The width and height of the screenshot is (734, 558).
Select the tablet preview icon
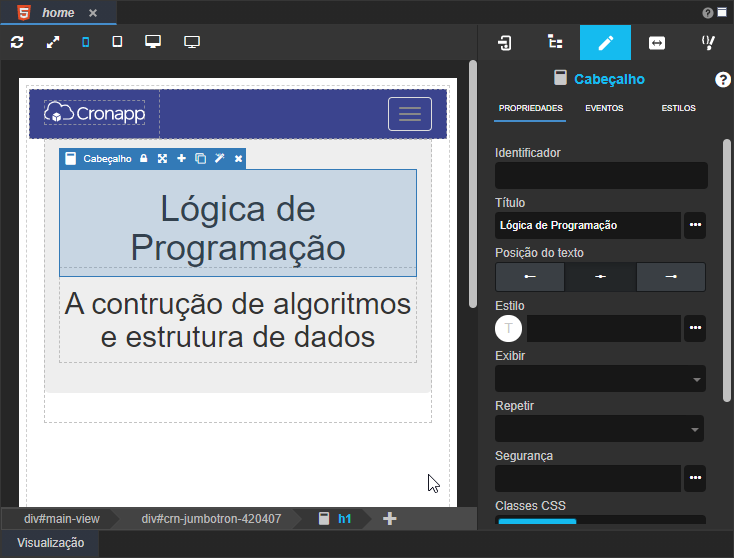tap(117, 42)
